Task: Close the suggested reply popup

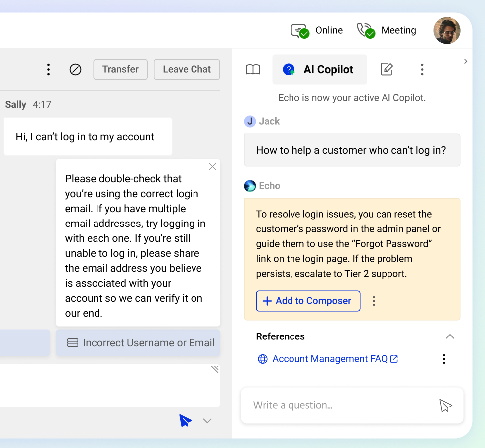Action: [x=212, y=167]
